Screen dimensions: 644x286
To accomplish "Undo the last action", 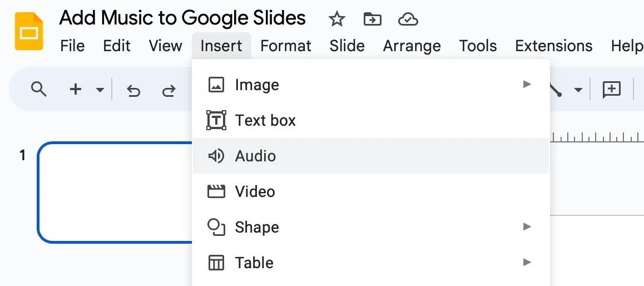I will (x=133, y=90).
